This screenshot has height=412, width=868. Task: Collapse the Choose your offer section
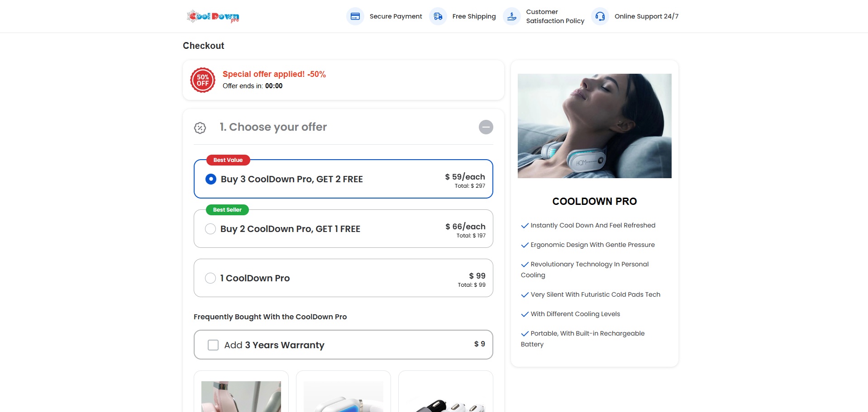(x=486, y=127)
